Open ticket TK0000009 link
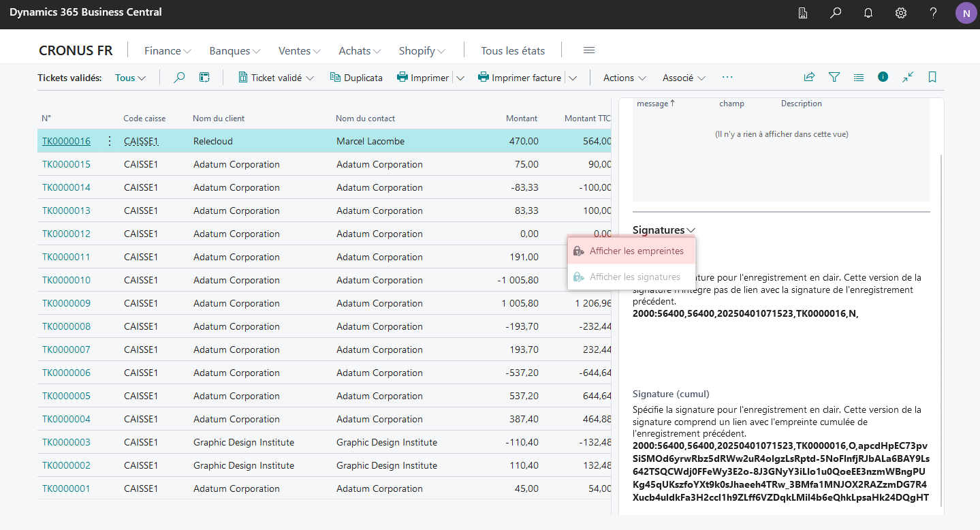The image size is (980, 530). pyautogui.click(x=66, y=303)
